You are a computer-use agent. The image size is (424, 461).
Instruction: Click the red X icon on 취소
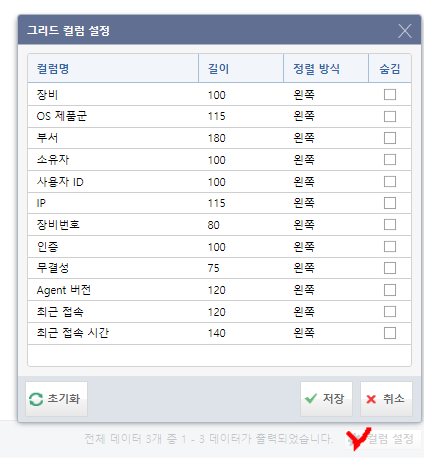371,399
